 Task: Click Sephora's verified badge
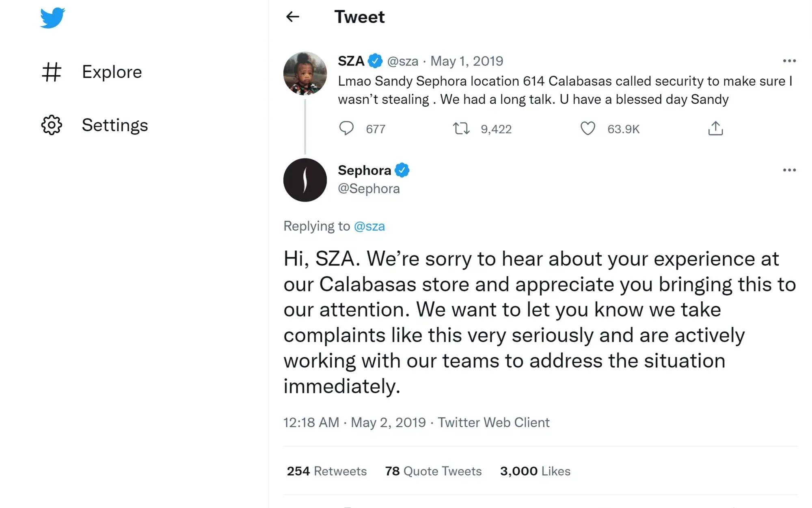402,170
